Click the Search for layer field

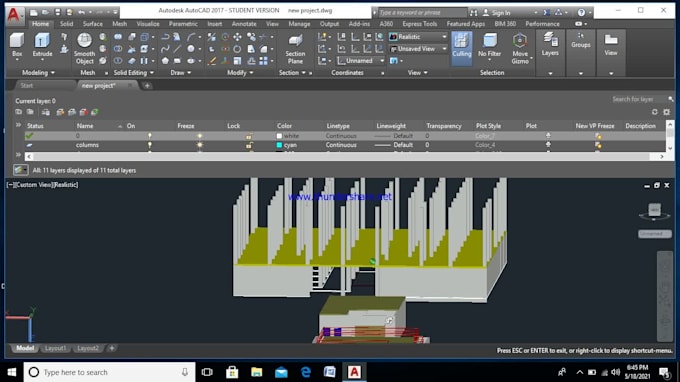(x=639, y=99)
